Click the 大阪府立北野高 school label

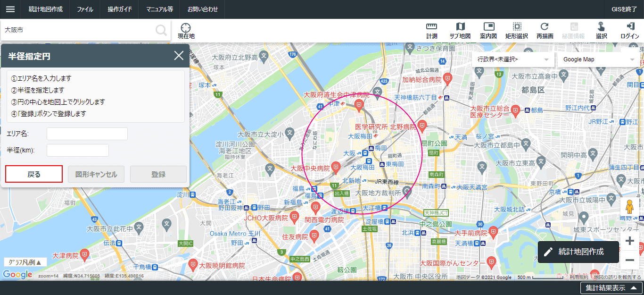pyautogui.click(x=235, y=58)
